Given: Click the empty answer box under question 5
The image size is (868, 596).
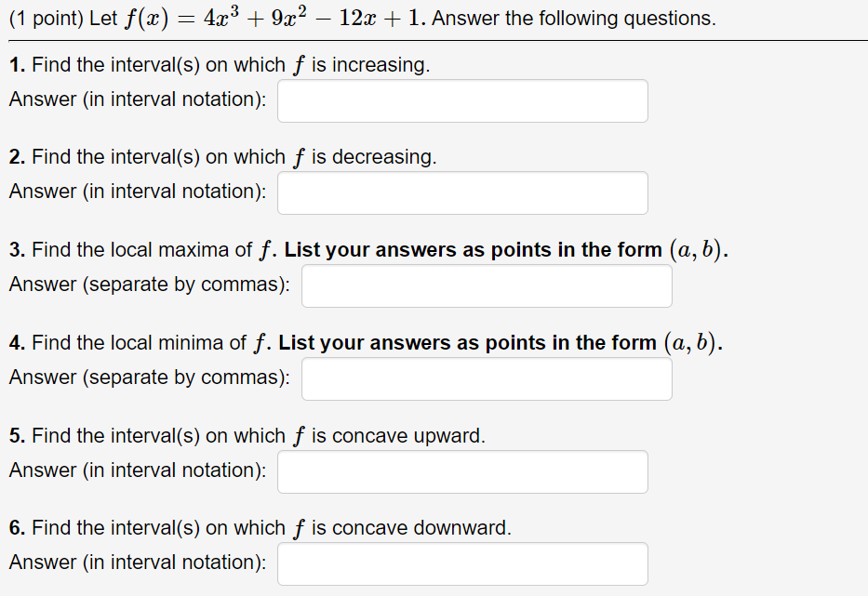Looking at the screenshot, I should (462, 471).
